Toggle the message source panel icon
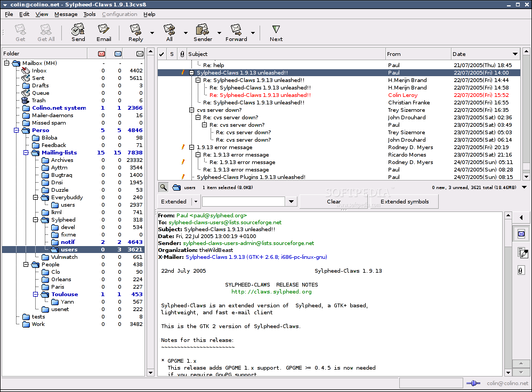Screen dimensions: 532x392 (521, 253)
